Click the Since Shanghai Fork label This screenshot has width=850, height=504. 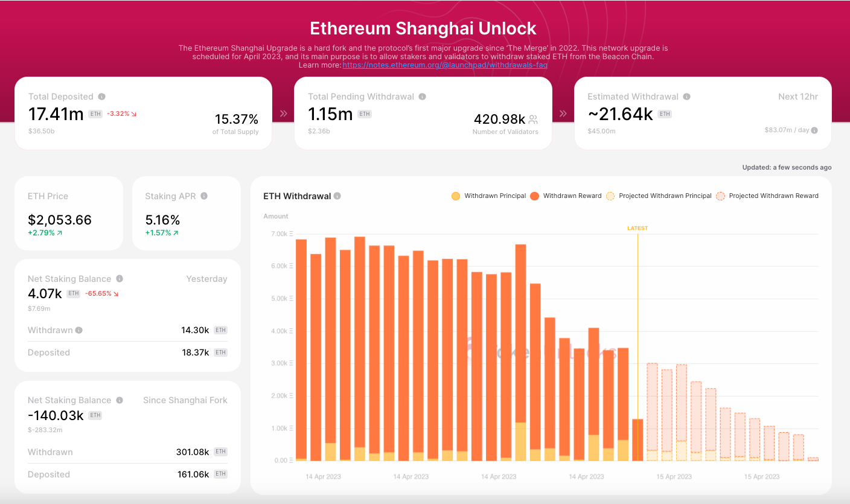tap(185, 400)
